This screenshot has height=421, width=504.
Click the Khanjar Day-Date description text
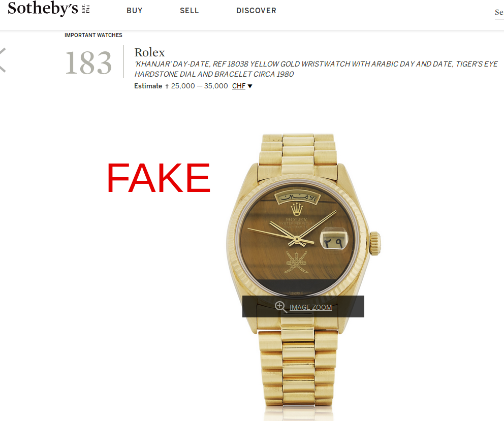pyautogui.click(x=316, y=69)
